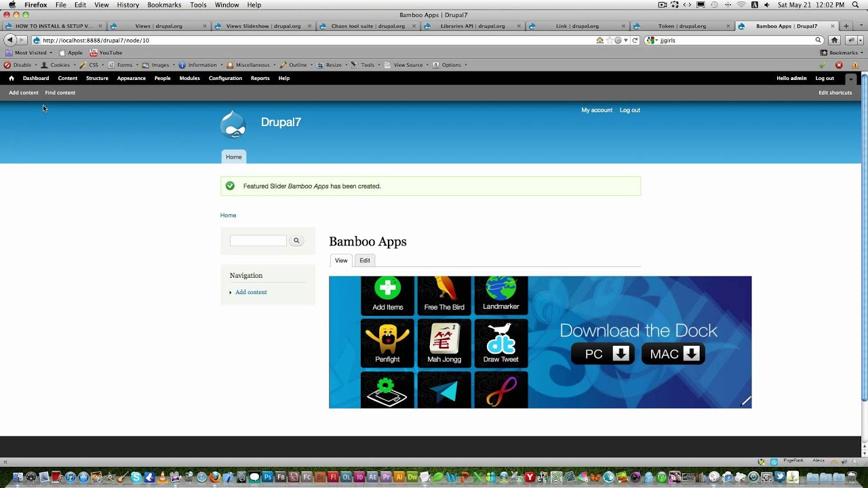Click orange warning icon in developer toolbar
The image size is (868, 488).
(855, 65)
